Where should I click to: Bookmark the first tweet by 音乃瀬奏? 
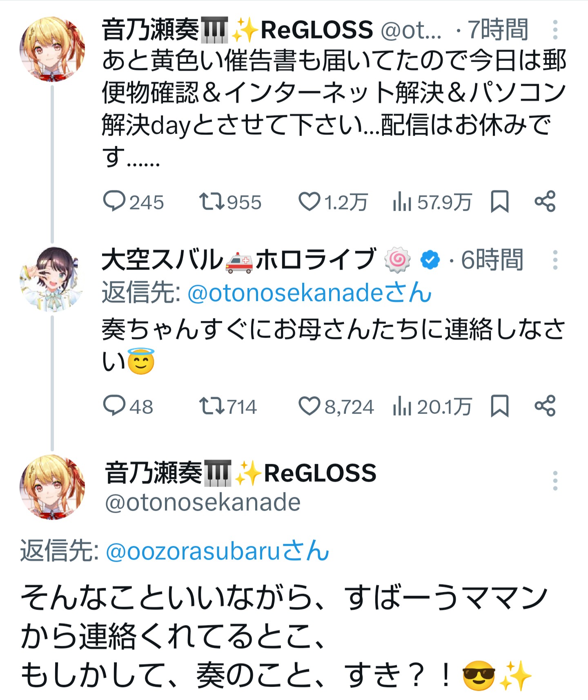pyautogui.click(x=499, y=201)
